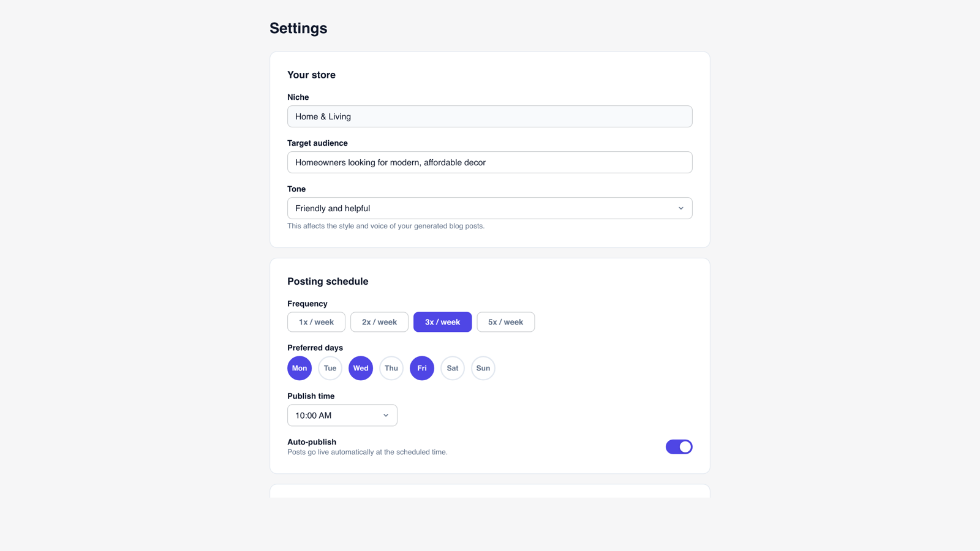Toggle Saturday as a preferred day
Image resolution: width=980 pixels, height=551 pixels.
click(x=452, y=368)
